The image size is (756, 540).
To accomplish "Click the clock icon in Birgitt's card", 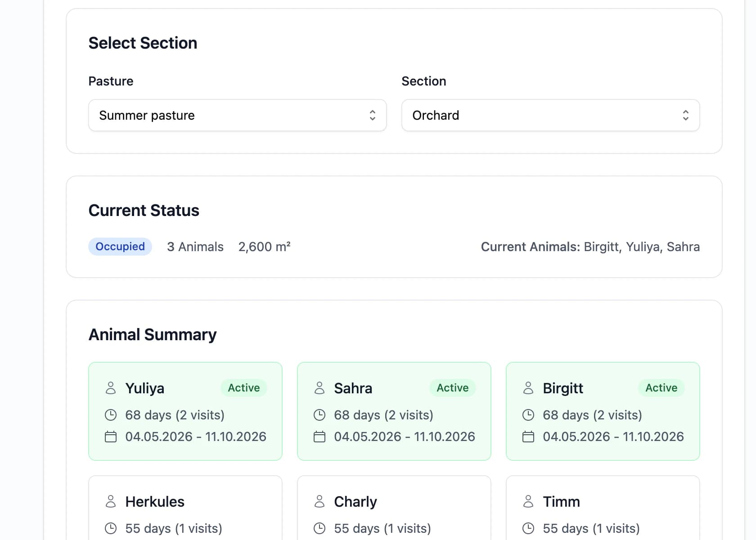I will (x=528, y=415).
